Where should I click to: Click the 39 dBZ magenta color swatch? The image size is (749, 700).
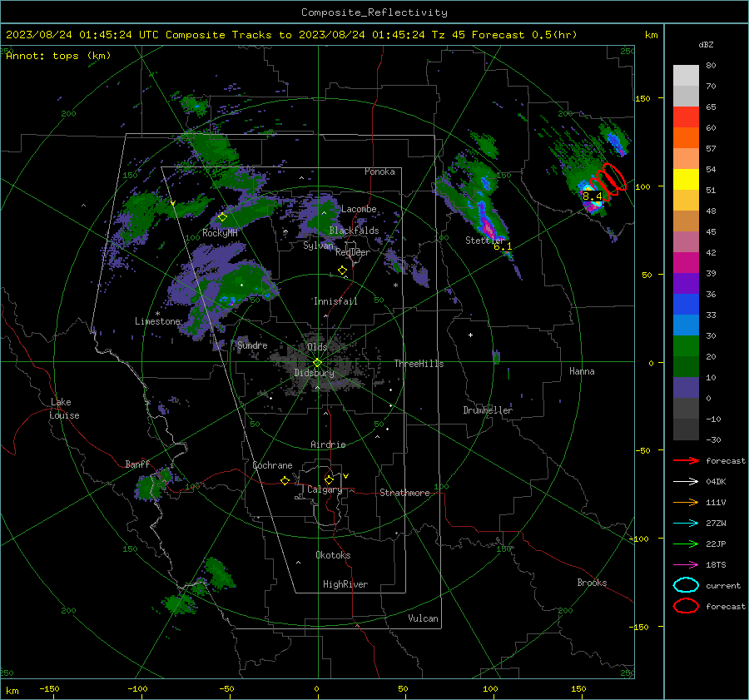pos(686,262)
